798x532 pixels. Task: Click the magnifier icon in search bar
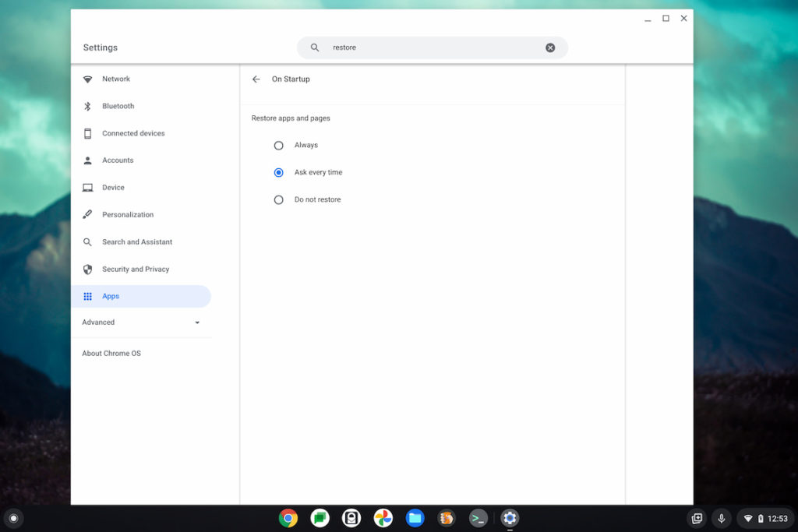315,48
